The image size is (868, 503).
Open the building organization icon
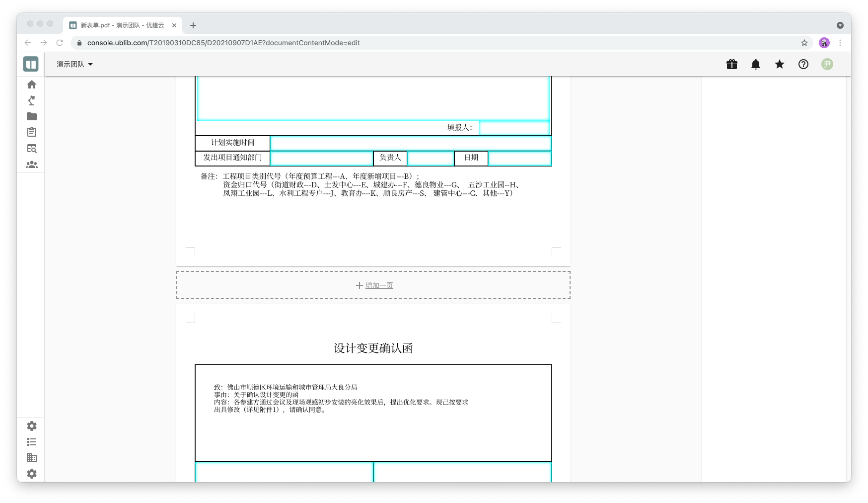pos(32,458)
